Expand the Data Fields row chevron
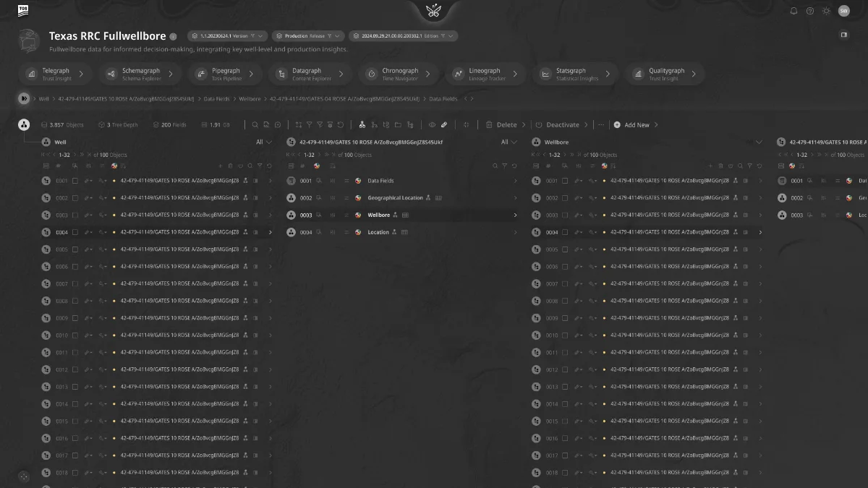868x488 pixels. [x=516, y=181]
